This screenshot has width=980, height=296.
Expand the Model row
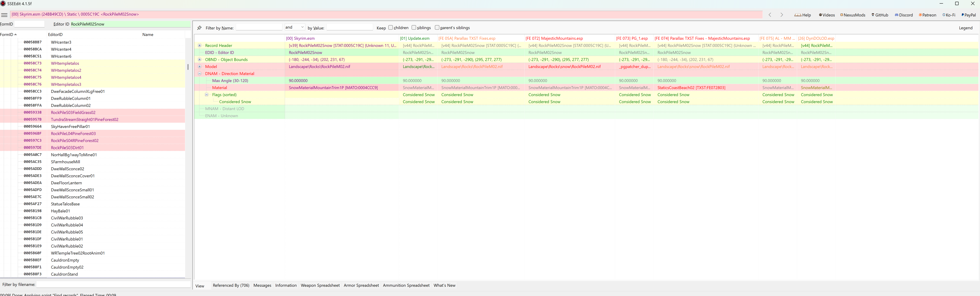pyautogui.click(x=199, y=66)
